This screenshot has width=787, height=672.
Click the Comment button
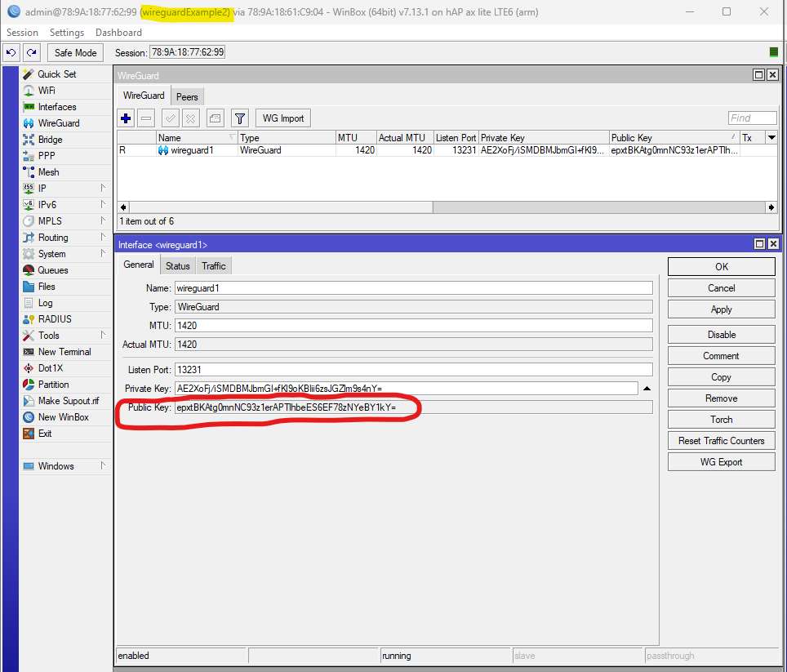coord(721,356)
